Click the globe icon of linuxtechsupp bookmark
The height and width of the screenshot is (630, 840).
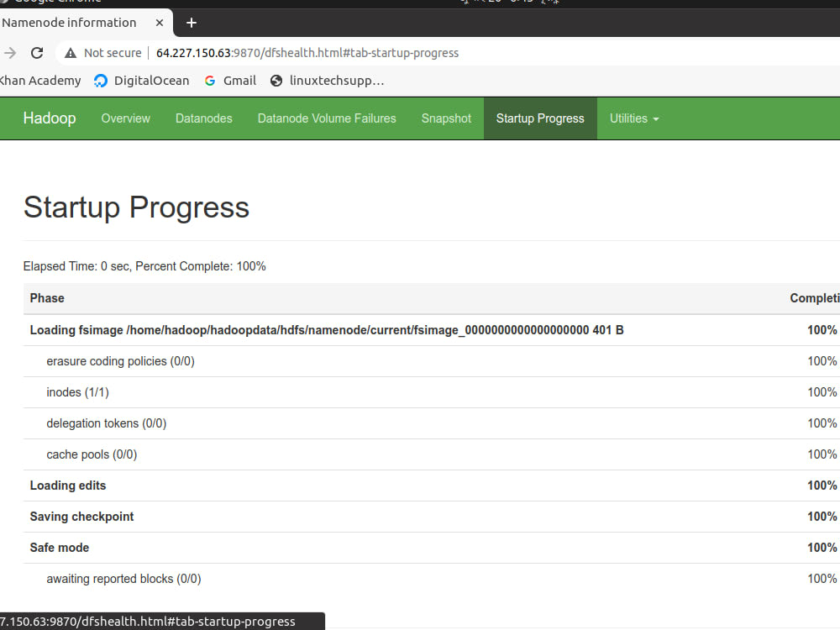(276, 81)
